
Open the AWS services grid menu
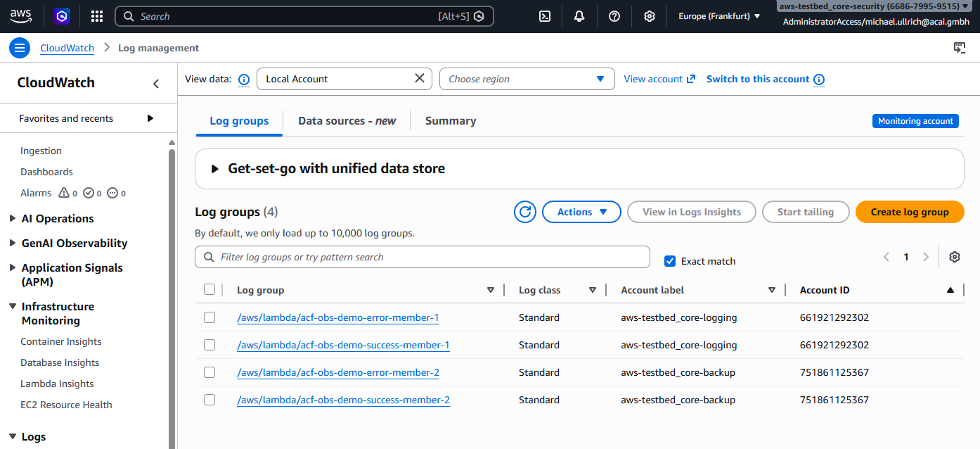97,16
